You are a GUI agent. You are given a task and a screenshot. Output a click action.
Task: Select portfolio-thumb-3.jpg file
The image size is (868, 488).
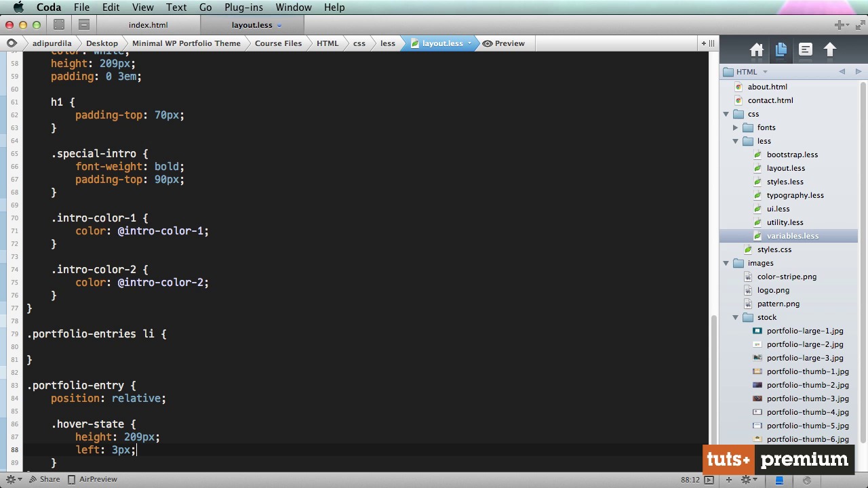coord(808,399)
